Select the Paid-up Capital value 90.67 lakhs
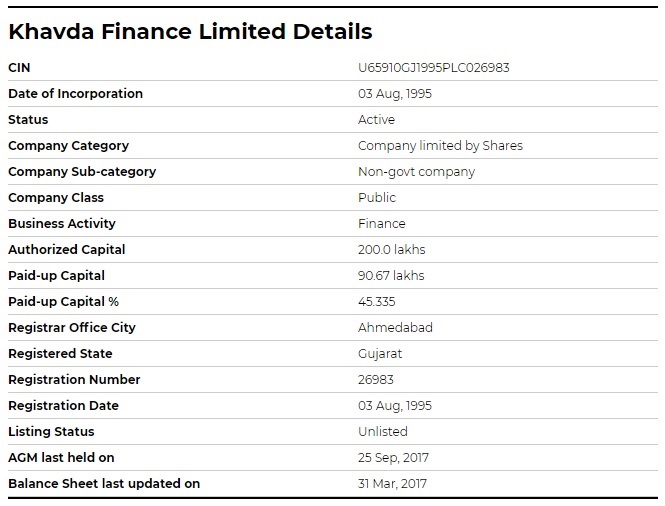The width and height of the screenshot is (665, 506). tap(391, 276)
